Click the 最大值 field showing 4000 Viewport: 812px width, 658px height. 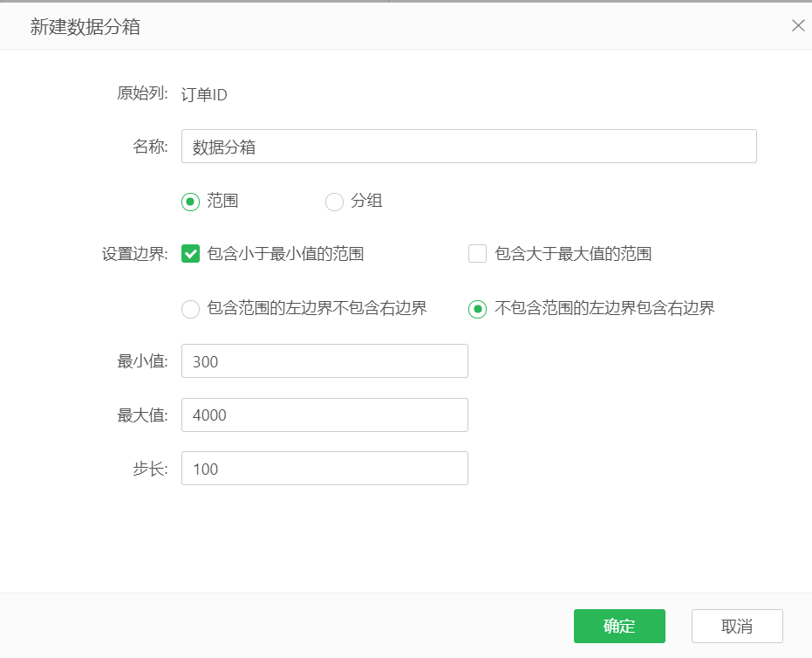point(324,415)
